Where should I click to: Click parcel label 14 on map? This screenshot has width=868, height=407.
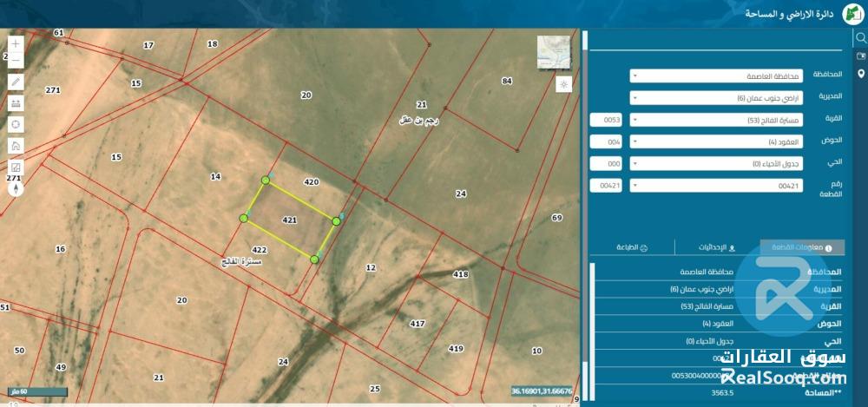pos(216,176)
